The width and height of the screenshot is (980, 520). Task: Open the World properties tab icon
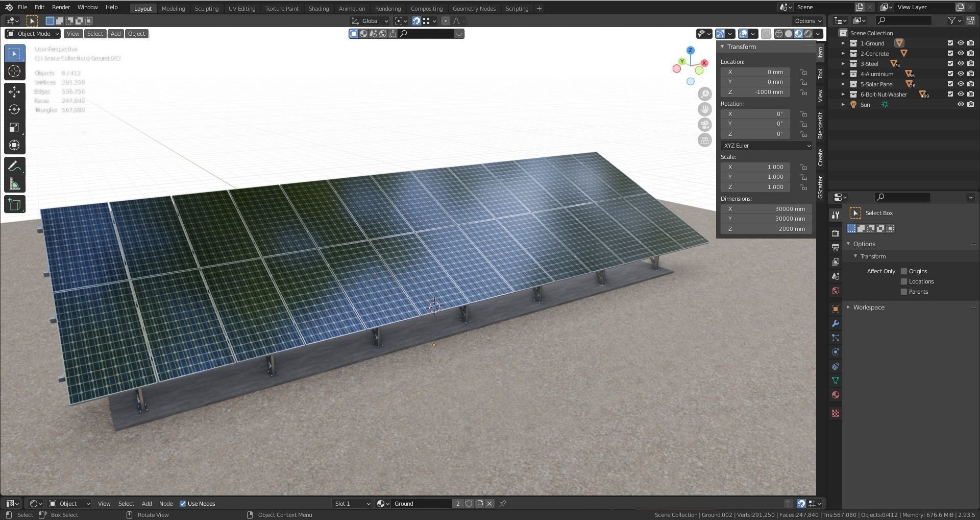pos(836,291)
